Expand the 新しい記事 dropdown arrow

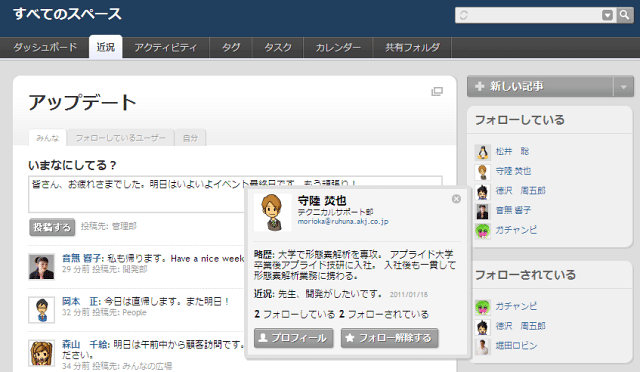(624, 87)
